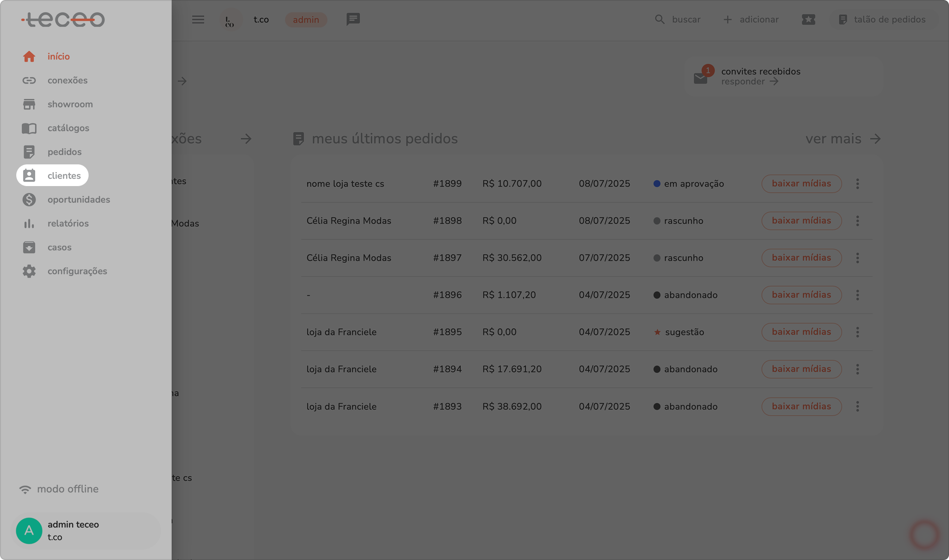Image resolution: width=949 pixels, height=560 pixels.
Task: Toggle modo offline
Action: coord(59,489)
